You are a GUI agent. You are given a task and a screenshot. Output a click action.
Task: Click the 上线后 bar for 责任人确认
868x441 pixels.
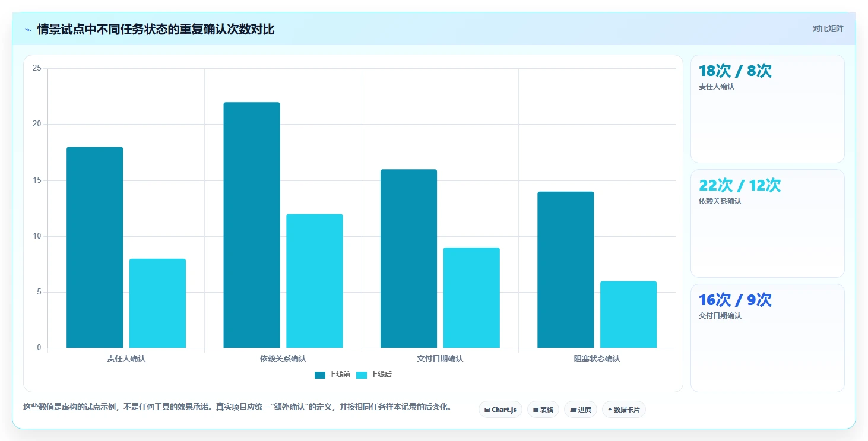click(158, 303)
